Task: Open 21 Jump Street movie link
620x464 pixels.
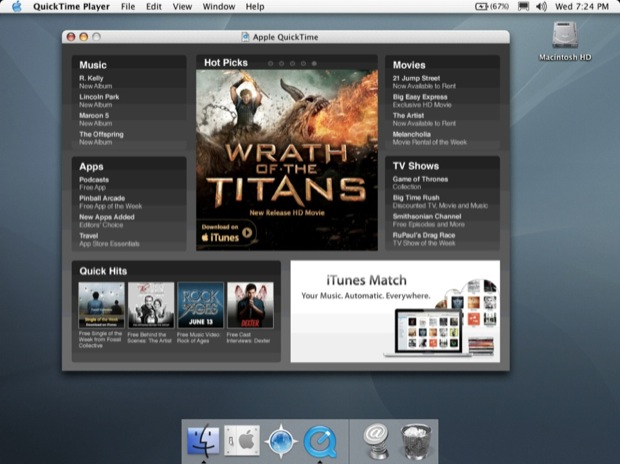Action: [424, 82]
